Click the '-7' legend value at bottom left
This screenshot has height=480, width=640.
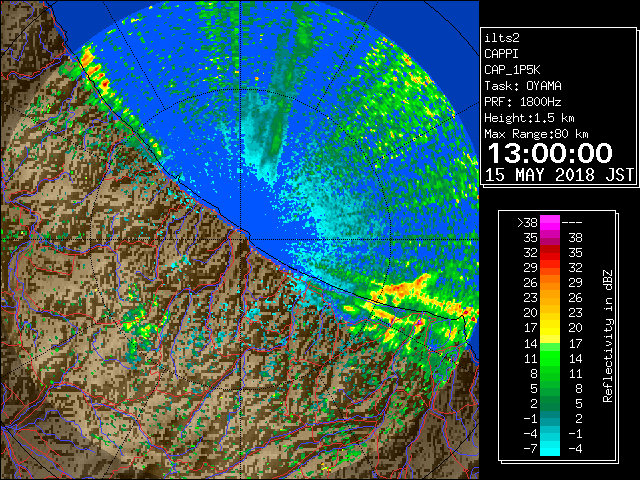tap(530, 449)
